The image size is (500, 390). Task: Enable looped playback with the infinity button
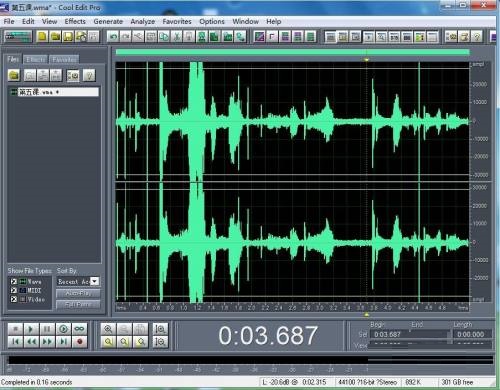point(79,329)
